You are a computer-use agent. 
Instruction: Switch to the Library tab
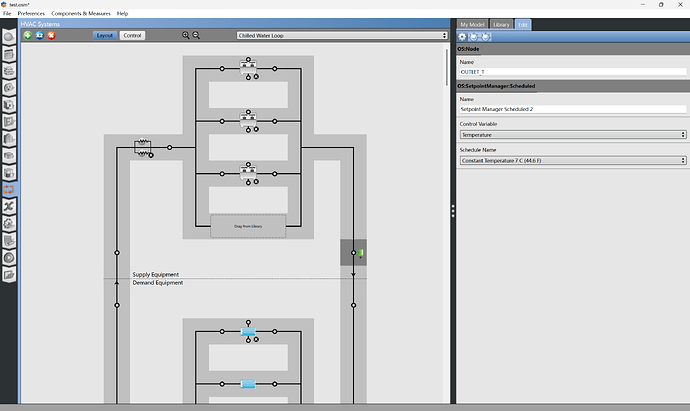(501, 25)
